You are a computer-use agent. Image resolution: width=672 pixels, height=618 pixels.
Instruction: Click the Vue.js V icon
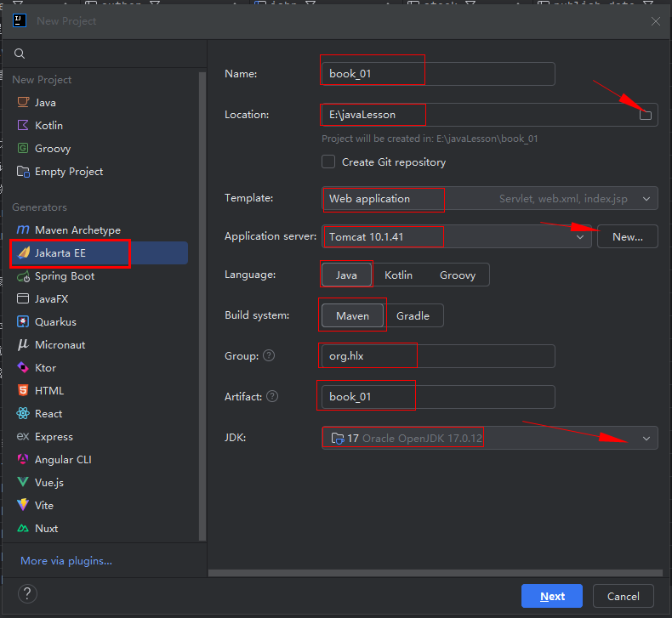(23, 482)
